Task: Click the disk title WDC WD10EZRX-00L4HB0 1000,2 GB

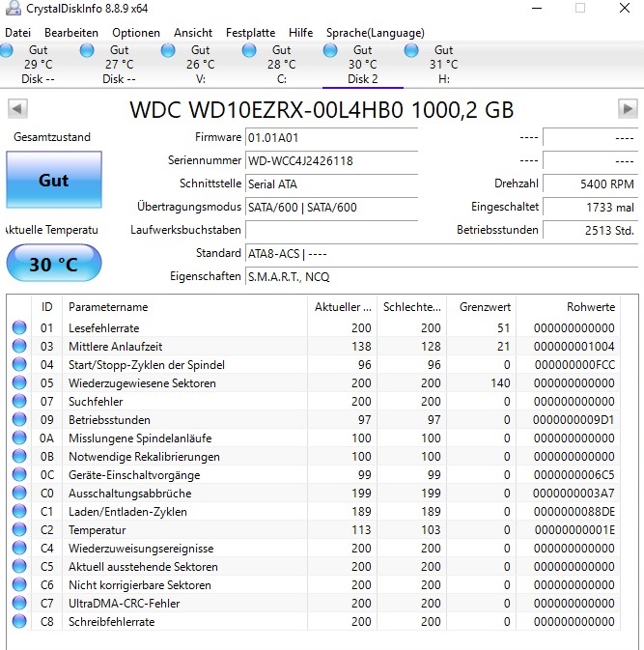Action: (x=322, y=110)
